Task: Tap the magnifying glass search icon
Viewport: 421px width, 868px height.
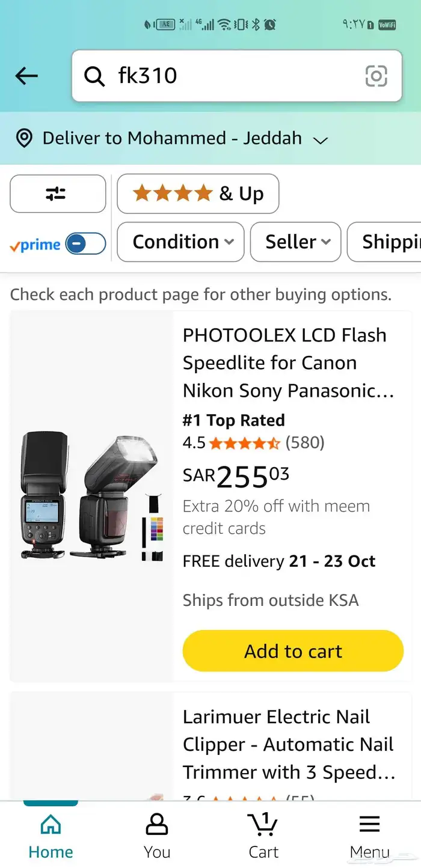Action: pyautogui.click(x=94, y=76)
